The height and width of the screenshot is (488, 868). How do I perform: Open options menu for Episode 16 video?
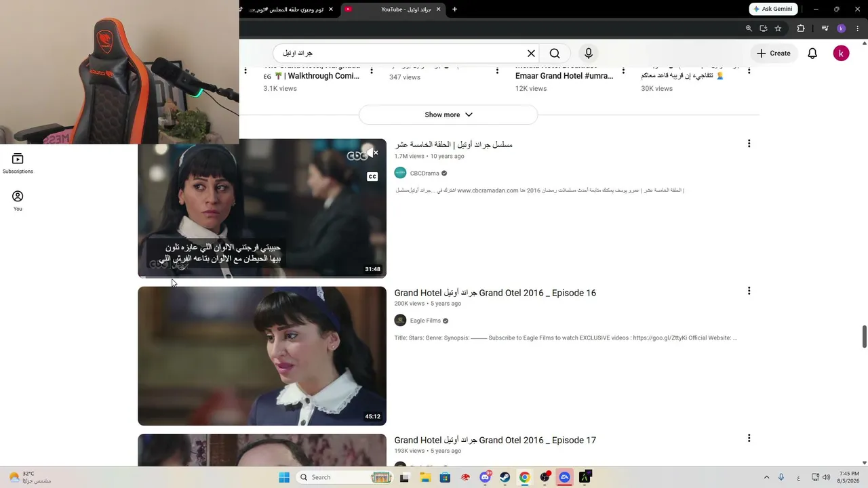coord(749,291)
